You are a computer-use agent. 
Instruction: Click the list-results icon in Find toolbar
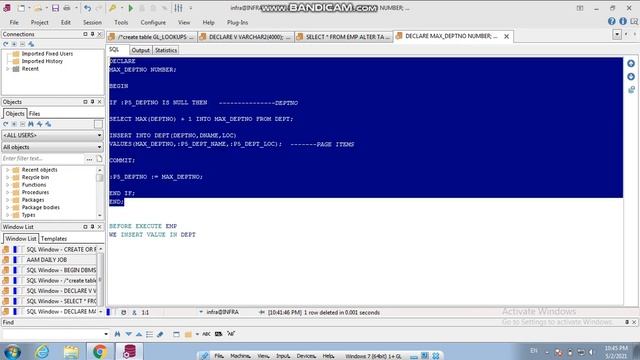[x=149, y=334]
